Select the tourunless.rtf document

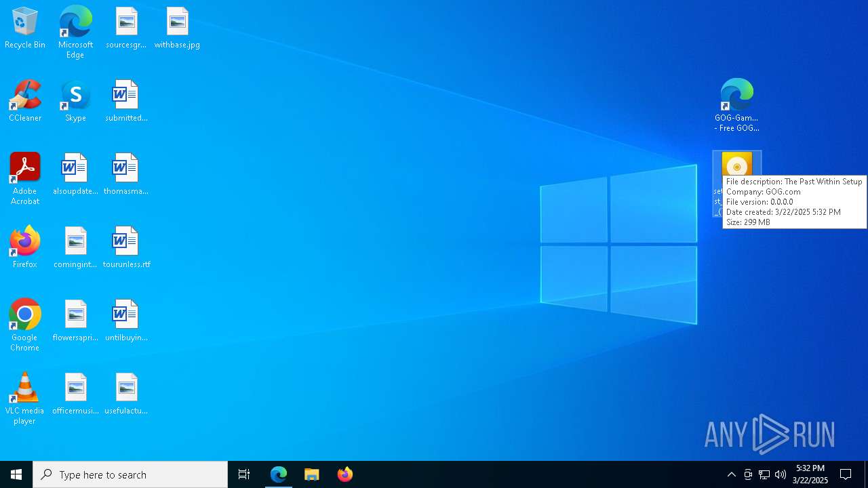pos(126,248)
